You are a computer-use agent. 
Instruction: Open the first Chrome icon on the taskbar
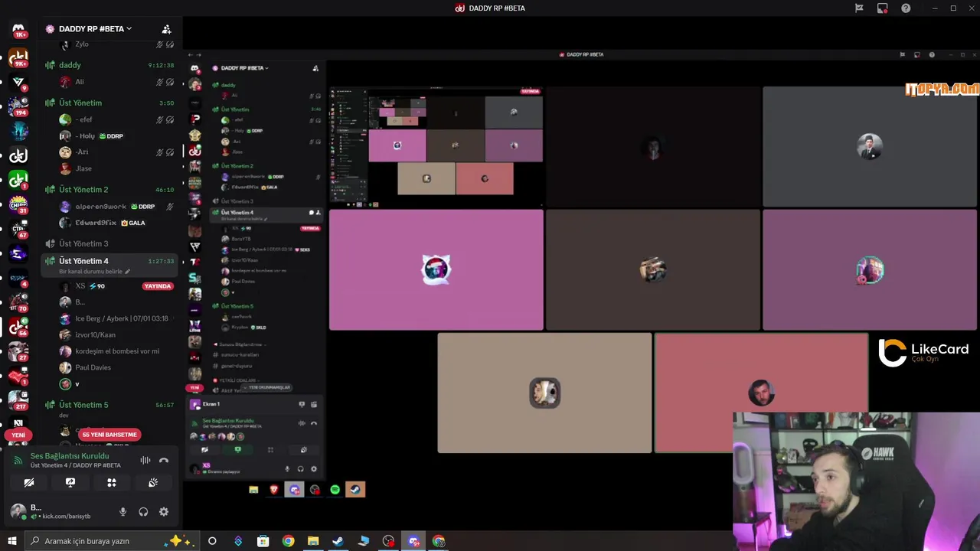coord(288,541)
